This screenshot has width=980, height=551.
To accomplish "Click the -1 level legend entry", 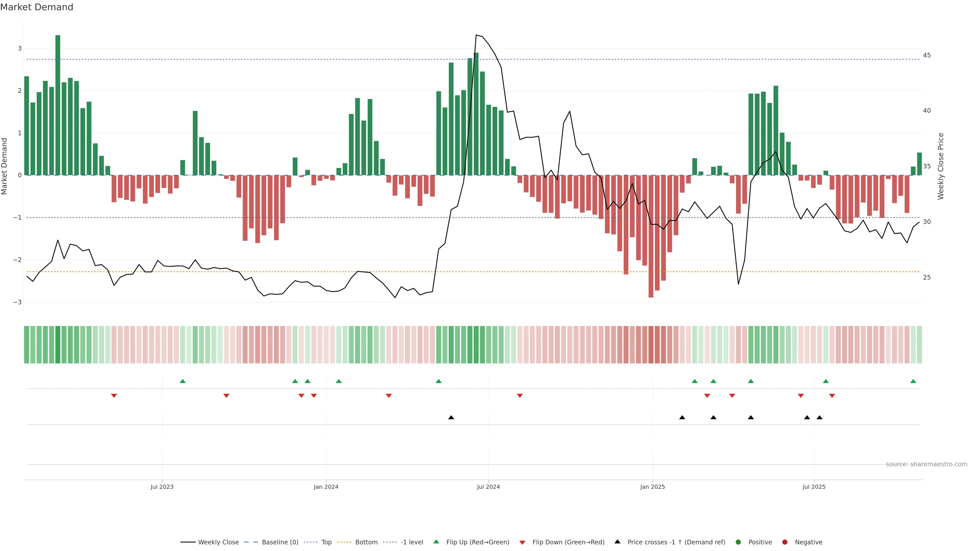I will [x=412, y=542].
